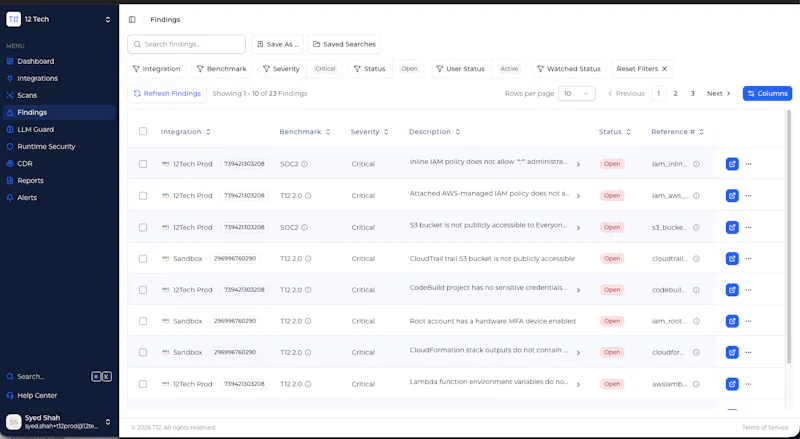Select all findings with header checkbox
This screenshot has width=800, height=439.
(143, 131)
